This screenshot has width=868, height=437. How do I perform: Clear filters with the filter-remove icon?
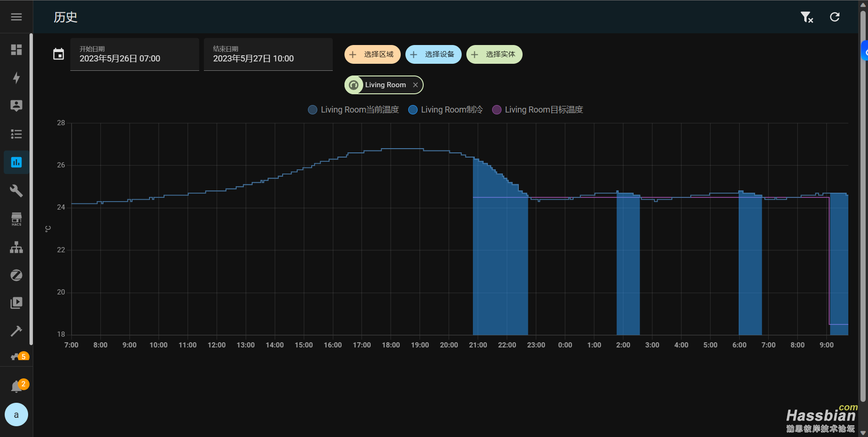click(x=807, y=17)
